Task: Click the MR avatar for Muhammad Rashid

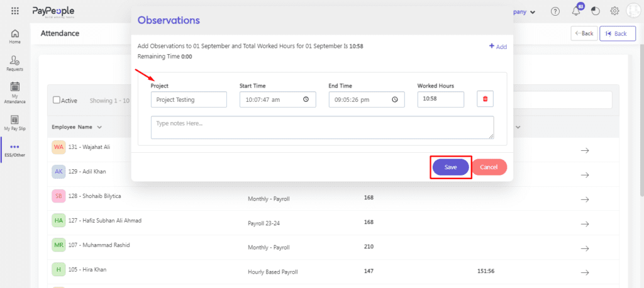Action: coord(58,245)
